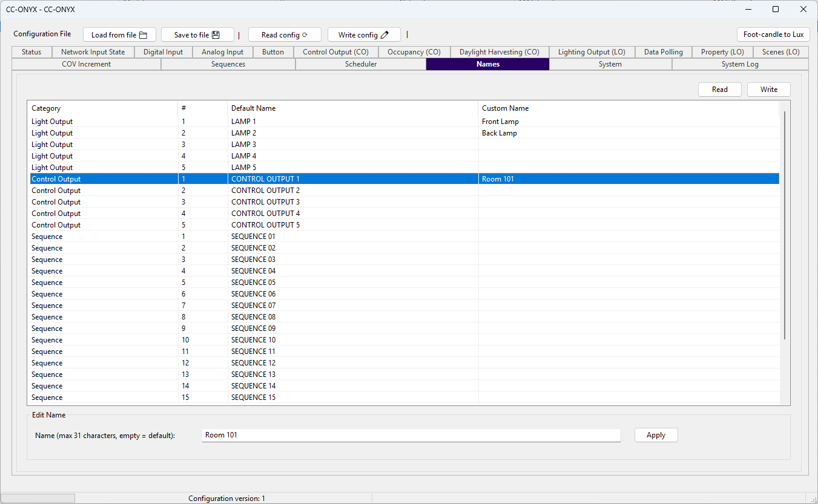
Task: Click the Save to file button
Action: pyautogui.click(x=197, y=35)
